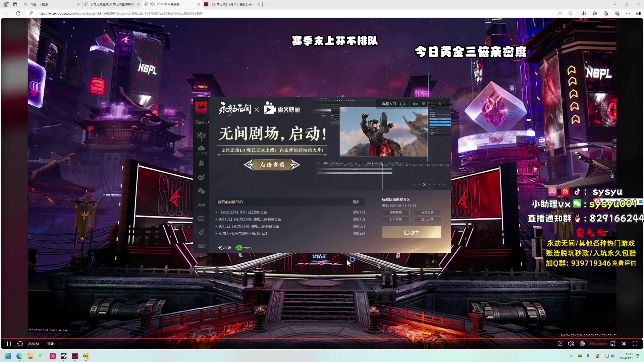The height and width of the screenshot is (362, 644).
Task: Open taskbar clock showing 19:12
Action: pos(626,356)
